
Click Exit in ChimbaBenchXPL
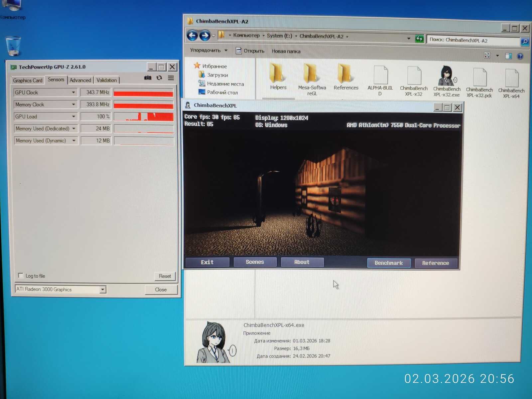pyautogui.click(x=207, y=262)
